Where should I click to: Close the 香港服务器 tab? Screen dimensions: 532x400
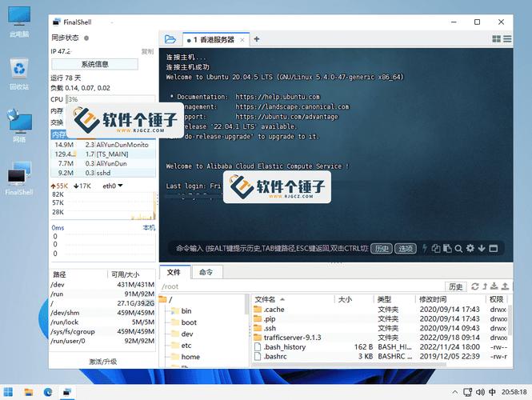(242, 40)
